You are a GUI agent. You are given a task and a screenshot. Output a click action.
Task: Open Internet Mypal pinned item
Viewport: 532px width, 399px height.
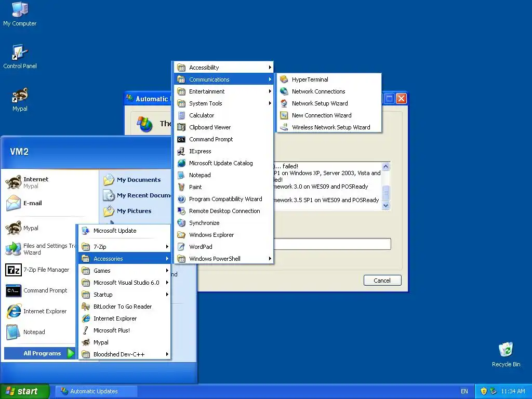pos(49,182)
